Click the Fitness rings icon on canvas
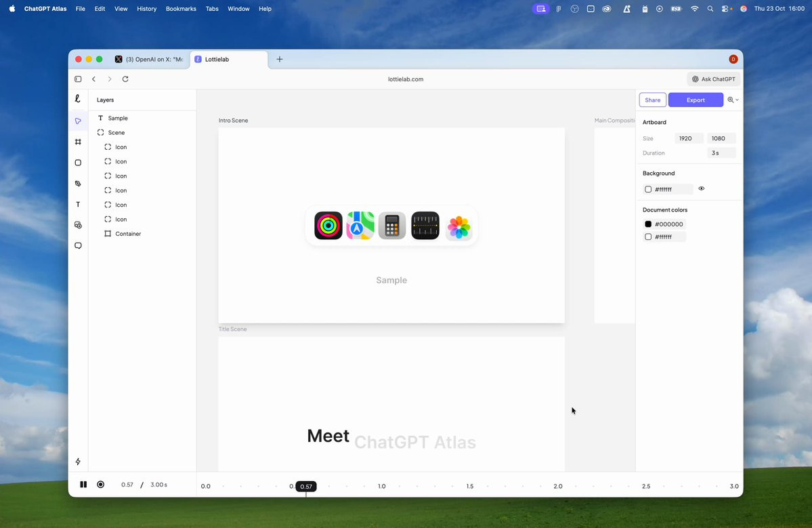The width and height of the screenshot is (812, 528). tap(328, 226)
